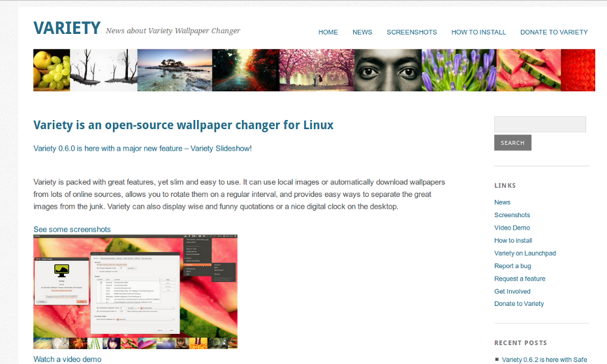Select the Request a feature link

(x=520, y=279)
